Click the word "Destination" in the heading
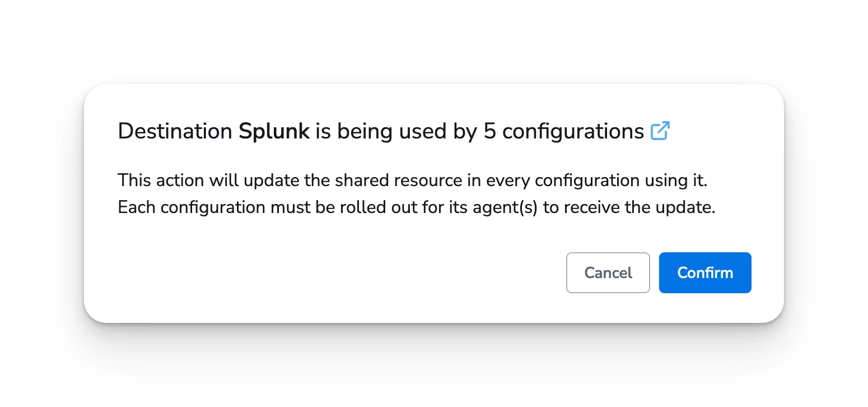The image size is (868, 407). click(175, 131)
